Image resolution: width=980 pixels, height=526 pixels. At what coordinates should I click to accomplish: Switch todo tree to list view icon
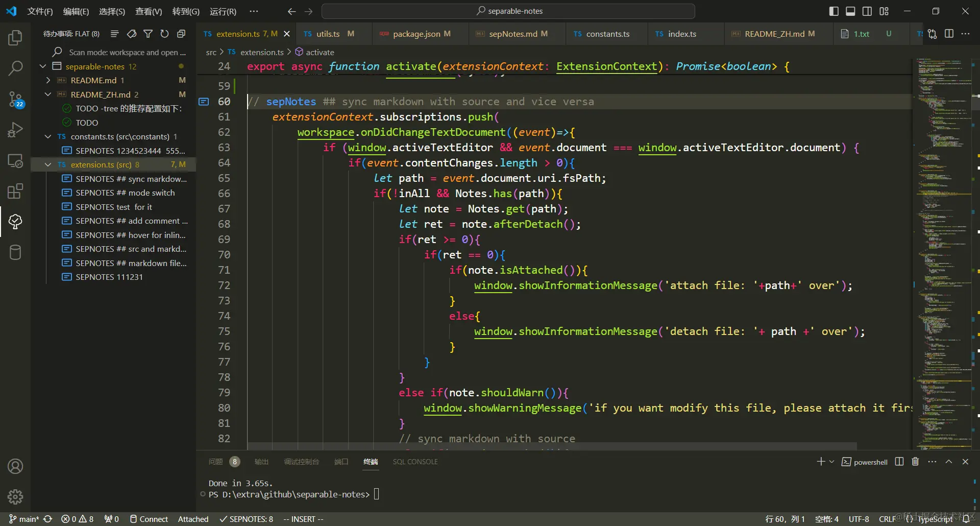pyautogui.click(x=115, y=34)
